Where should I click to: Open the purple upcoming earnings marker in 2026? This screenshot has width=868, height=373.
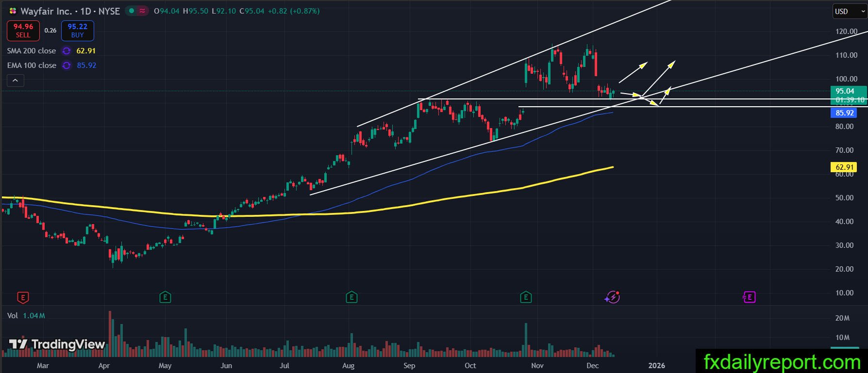pyautogui.click(x=749, y=297)
